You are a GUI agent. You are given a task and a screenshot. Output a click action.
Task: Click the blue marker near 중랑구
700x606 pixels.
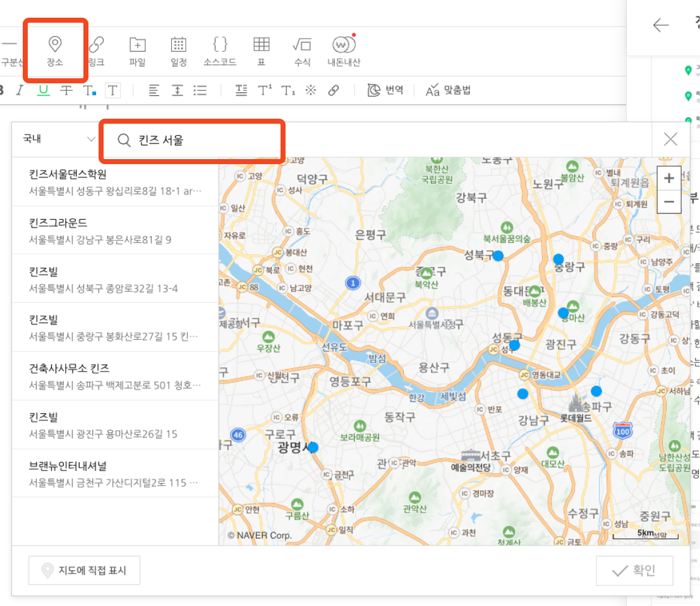(558, 259)
